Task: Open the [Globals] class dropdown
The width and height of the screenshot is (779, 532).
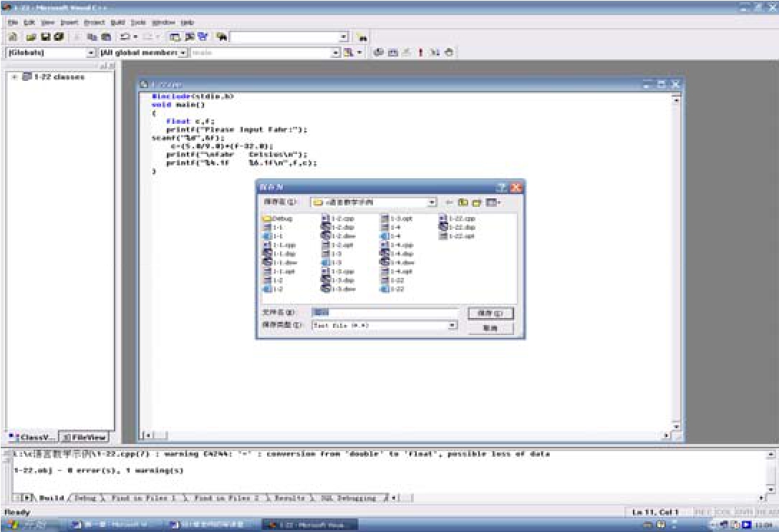Action: [91, 53]
